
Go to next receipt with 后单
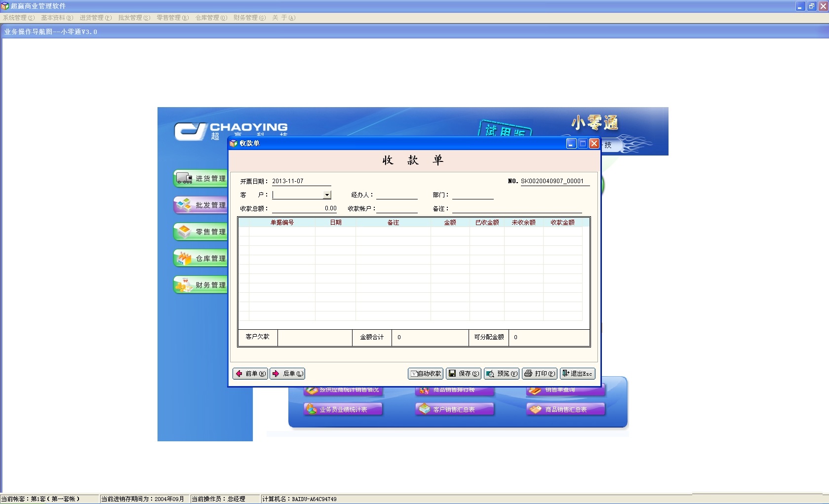287,374
